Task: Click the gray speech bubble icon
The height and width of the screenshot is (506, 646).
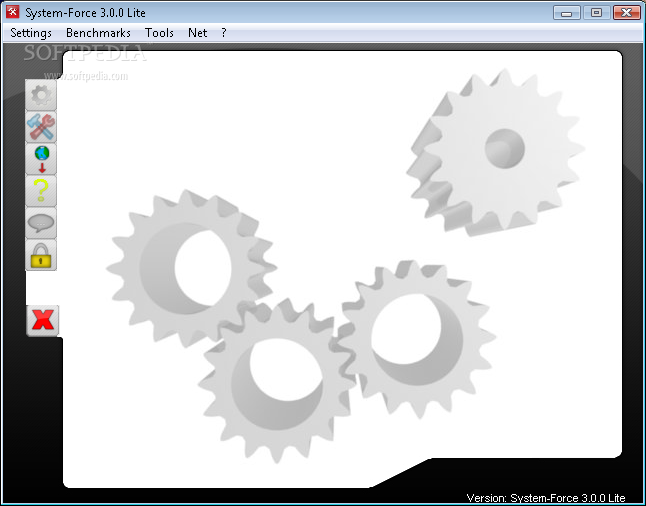Action: pos(41,223)
